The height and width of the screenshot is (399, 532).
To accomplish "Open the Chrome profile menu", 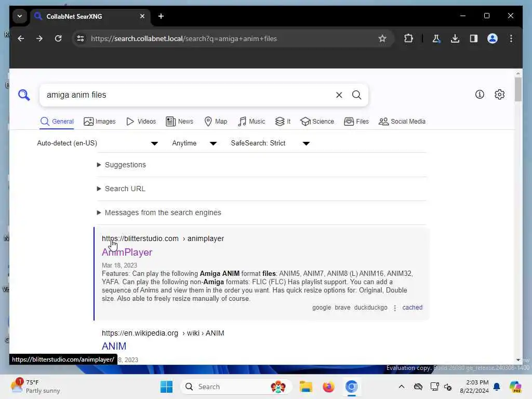I will click(493, 38).
